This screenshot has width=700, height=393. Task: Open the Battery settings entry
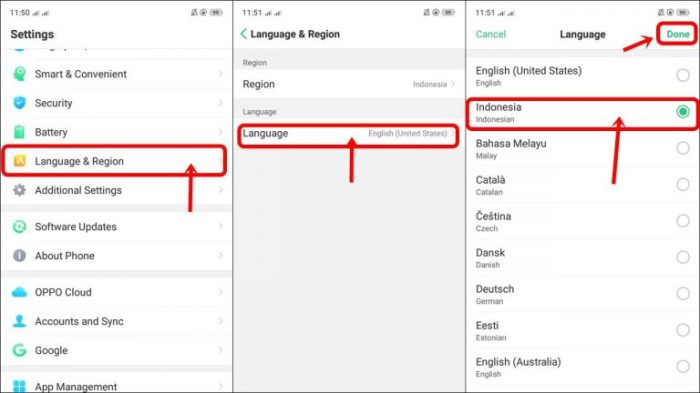point(116,132)
